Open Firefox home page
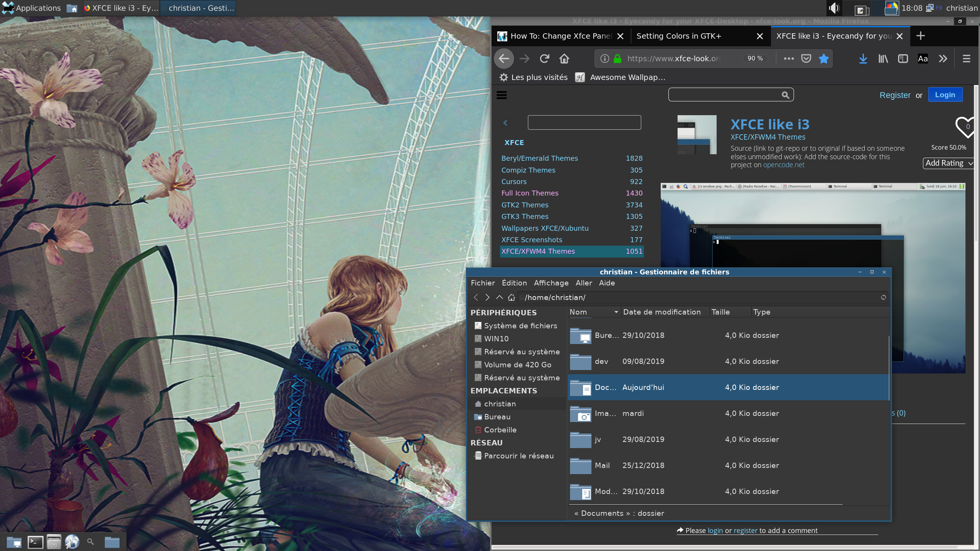This screenshot has width=980, height=551. coord(564,59)
